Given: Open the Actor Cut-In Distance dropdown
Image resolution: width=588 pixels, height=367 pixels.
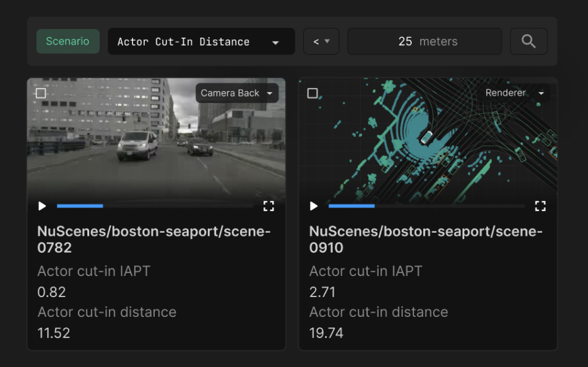Looking at the screenshot, I should (x=201, y=42).
